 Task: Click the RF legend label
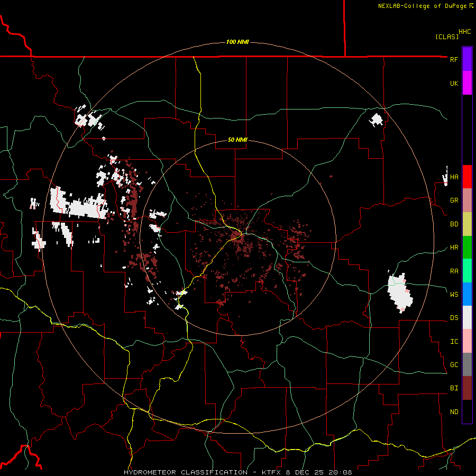pyautogui.click(x=454, y=59)
